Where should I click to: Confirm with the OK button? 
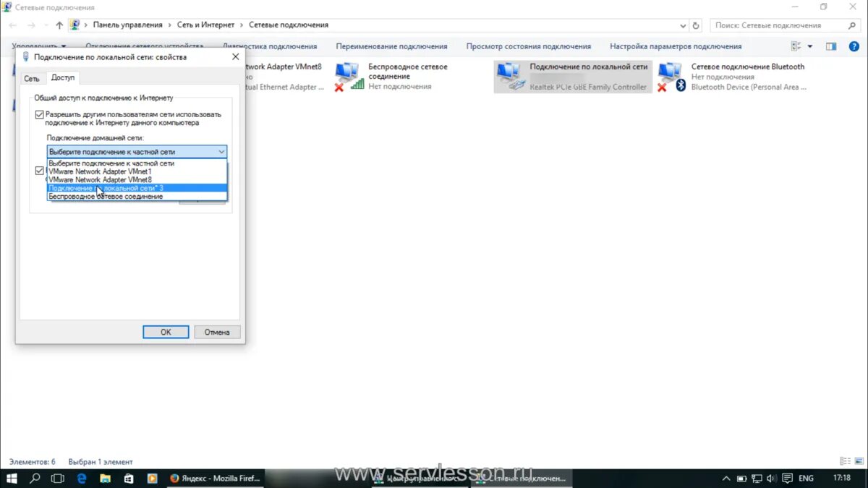(x=166, y=332)
